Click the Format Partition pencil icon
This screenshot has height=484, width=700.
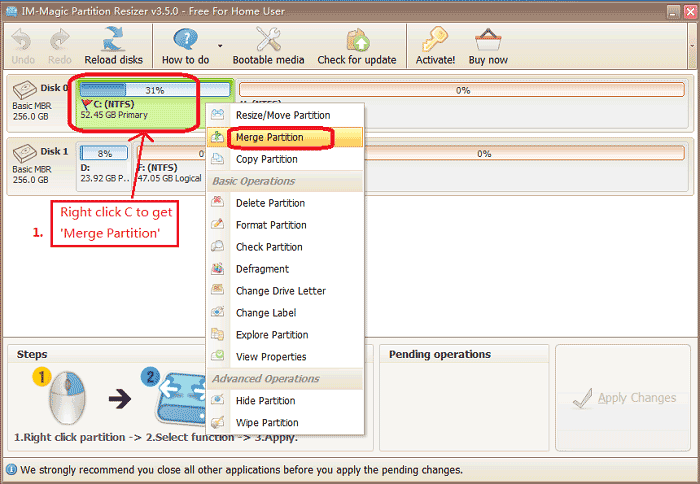coord(217,224)
